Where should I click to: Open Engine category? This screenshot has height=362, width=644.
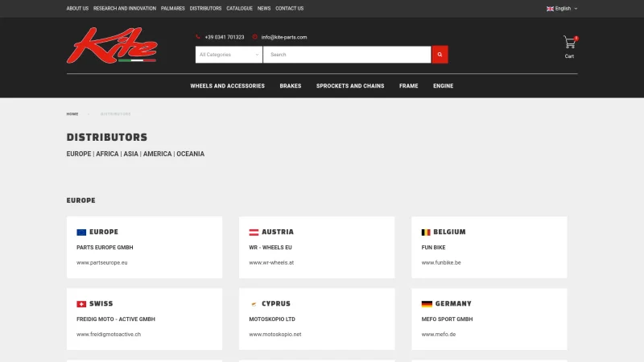444,86
